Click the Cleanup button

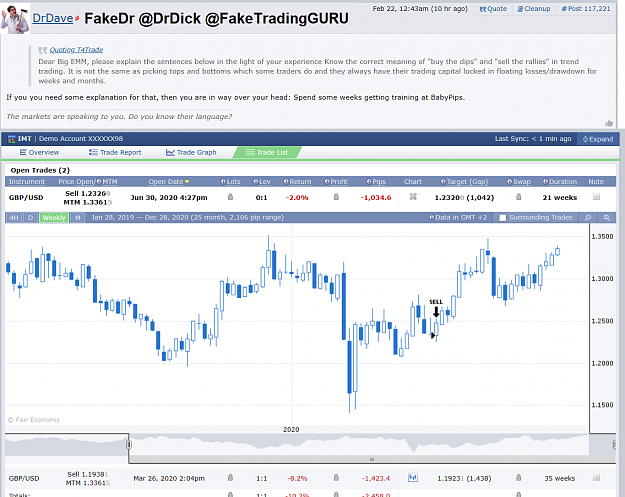tap(534, 9)
